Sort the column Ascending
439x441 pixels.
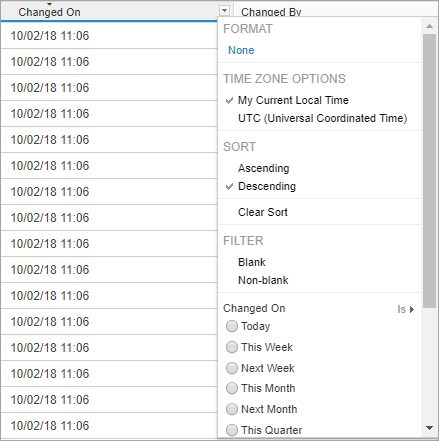pyautogui.click(x=263, y=168)
